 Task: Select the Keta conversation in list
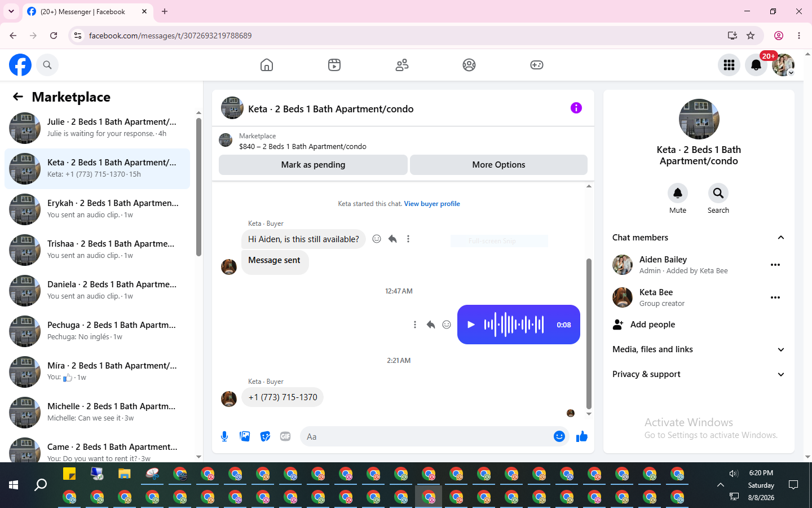[97, 169]
